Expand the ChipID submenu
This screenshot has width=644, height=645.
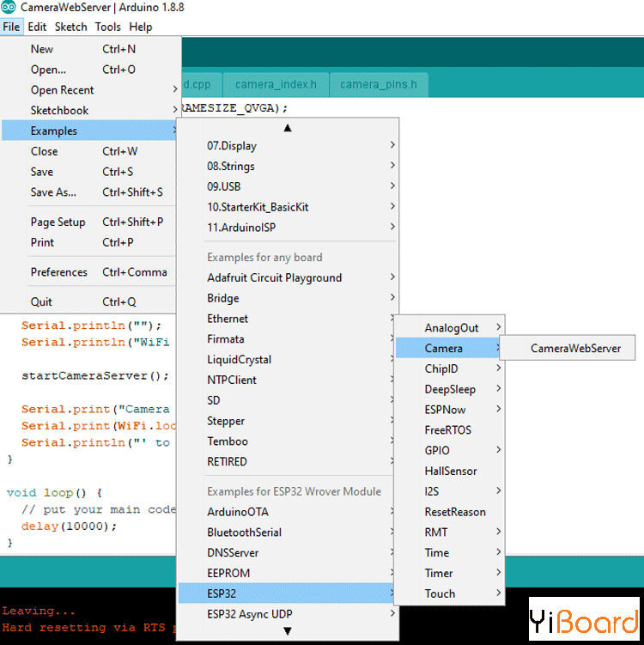(449, 368)
